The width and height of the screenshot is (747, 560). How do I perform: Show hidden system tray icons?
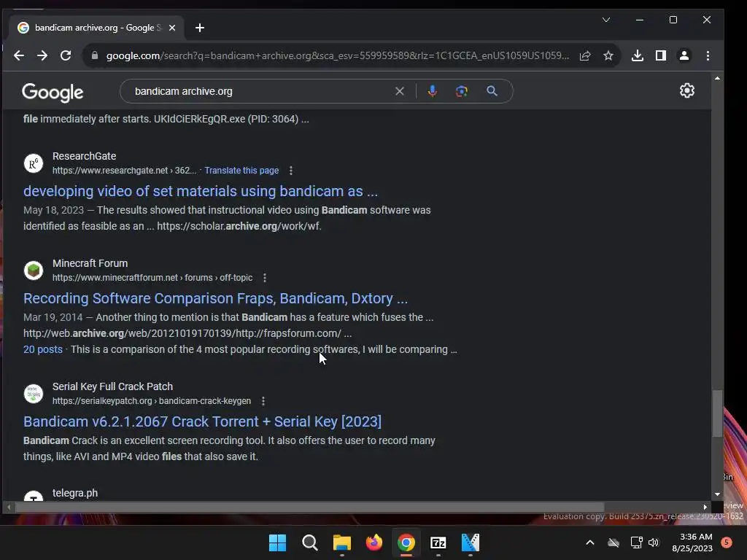[589, 542]
